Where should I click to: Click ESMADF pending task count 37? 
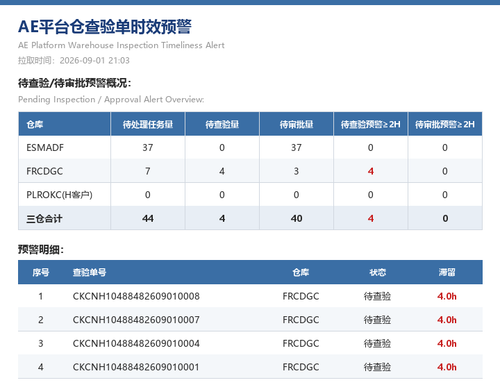148,148
